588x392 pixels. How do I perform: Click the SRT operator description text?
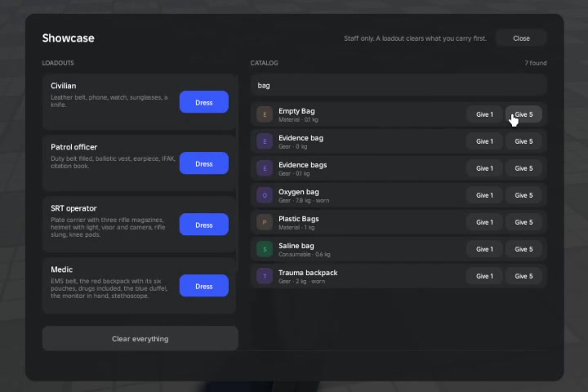point(108,227)
